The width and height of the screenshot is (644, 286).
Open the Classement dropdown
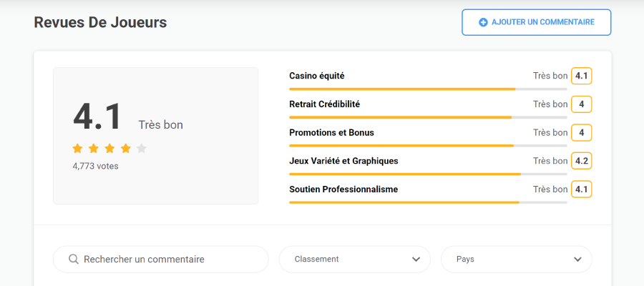[x=354, y=260]
